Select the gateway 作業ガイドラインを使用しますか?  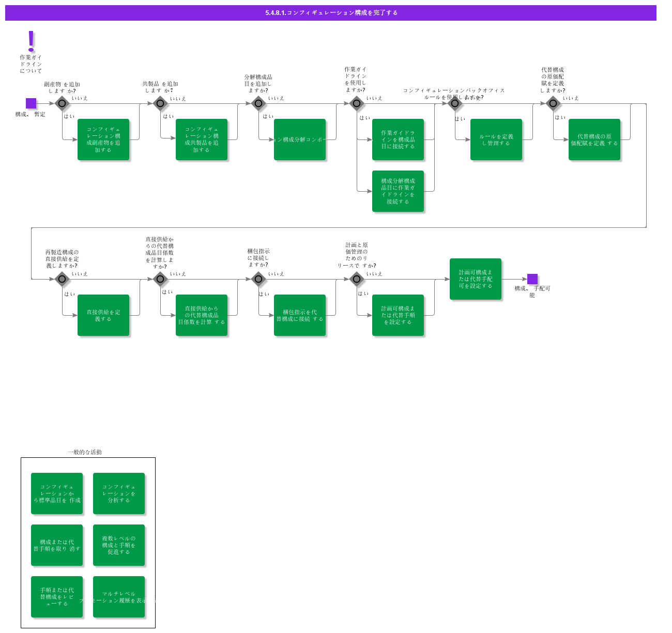click(357, 103)
